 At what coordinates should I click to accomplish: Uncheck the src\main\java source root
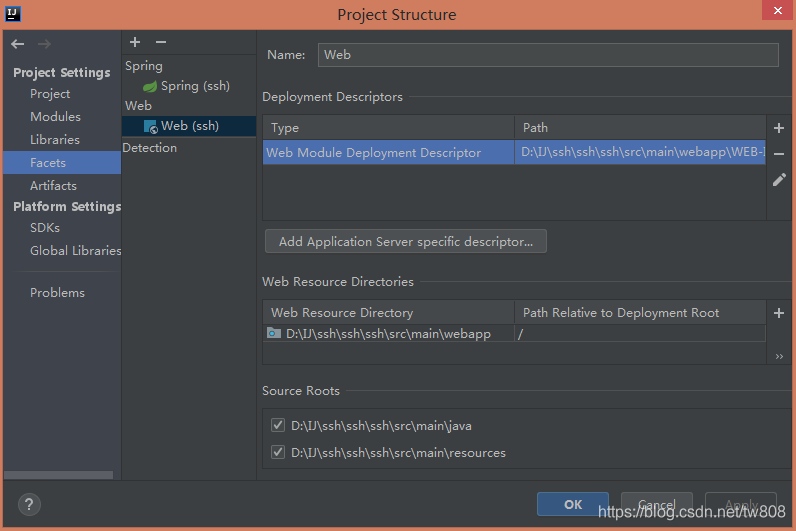(x=278, y=425)
